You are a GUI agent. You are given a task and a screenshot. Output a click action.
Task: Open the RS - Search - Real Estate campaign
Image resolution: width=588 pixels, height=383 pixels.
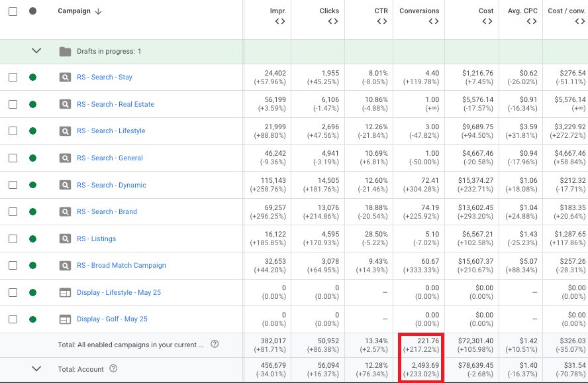115,104
